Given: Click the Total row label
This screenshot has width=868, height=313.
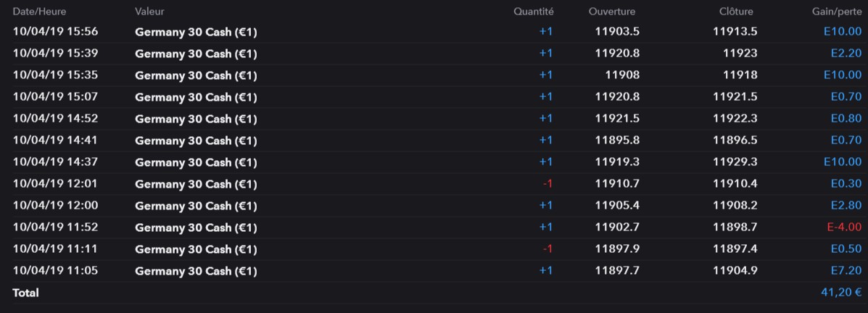Looking at the screenshot, I should click(25, 293).
